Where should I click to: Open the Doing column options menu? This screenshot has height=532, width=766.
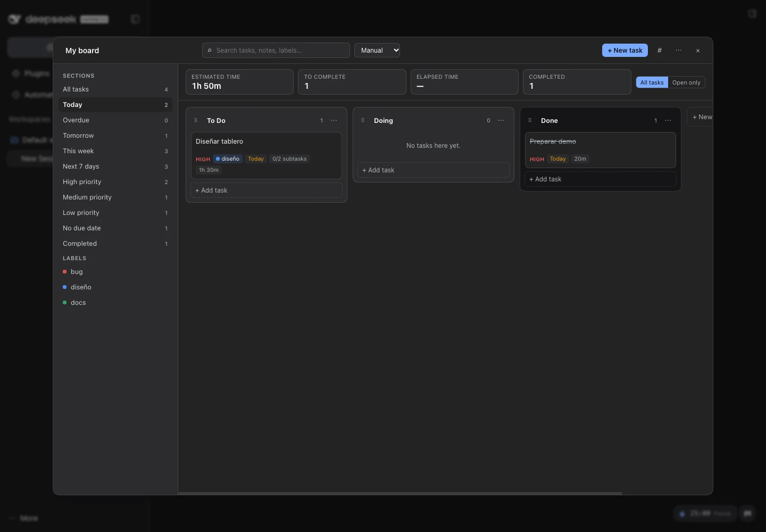(501, 120)
